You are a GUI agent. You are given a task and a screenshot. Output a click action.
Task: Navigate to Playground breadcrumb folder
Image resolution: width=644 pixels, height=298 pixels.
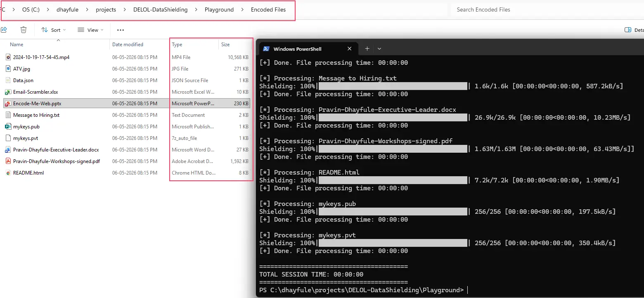click(x=219, y=9)
